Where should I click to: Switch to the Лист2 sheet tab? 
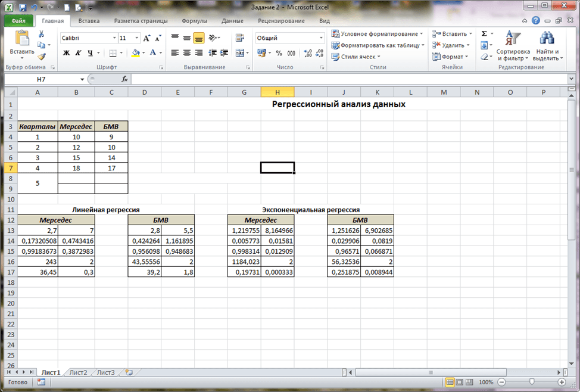[78, 372]
